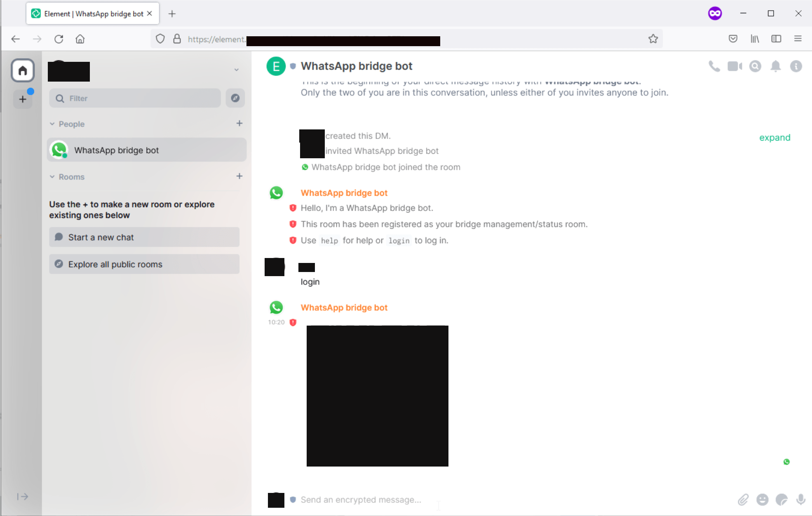The height and width of the screenshot is (516, 812).
Task: Search within this room
Action: click(755, 66)
